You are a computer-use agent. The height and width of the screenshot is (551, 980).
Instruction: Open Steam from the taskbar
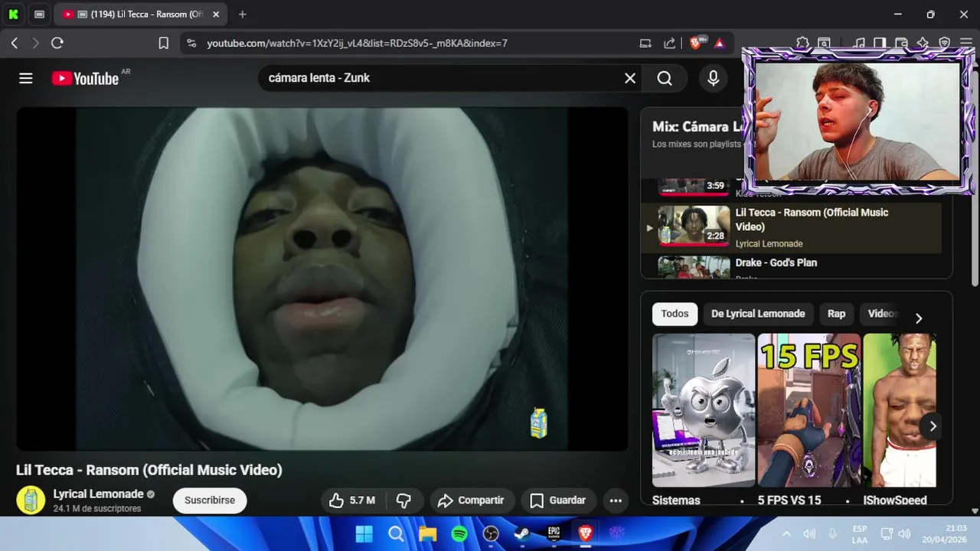tap(522, 533)
